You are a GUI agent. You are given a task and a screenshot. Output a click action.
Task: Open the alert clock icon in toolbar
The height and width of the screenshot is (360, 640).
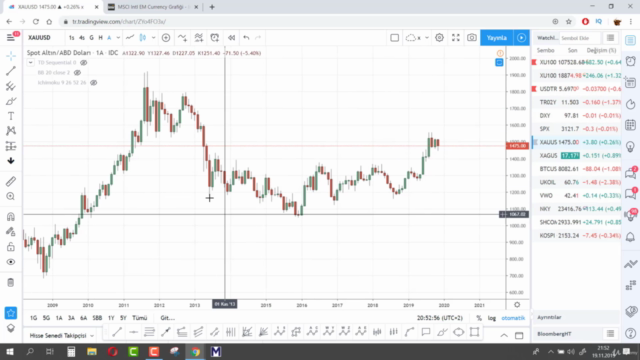tap(215, 38)
